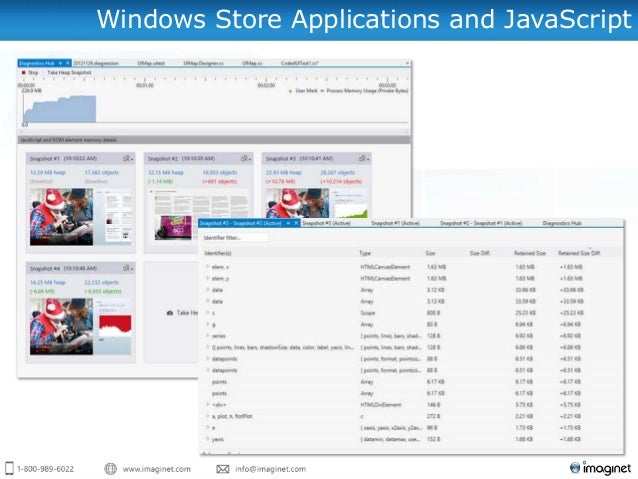This screenshot has height=479, width=638.
Task: Click the camera icon on the Take Heap Snapshot tile
Action: click(x=170, y=313)
